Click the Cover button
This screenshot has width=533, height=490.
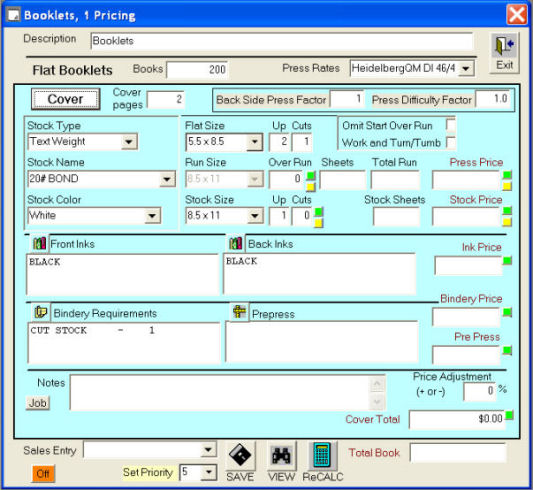tap(66, 99)
